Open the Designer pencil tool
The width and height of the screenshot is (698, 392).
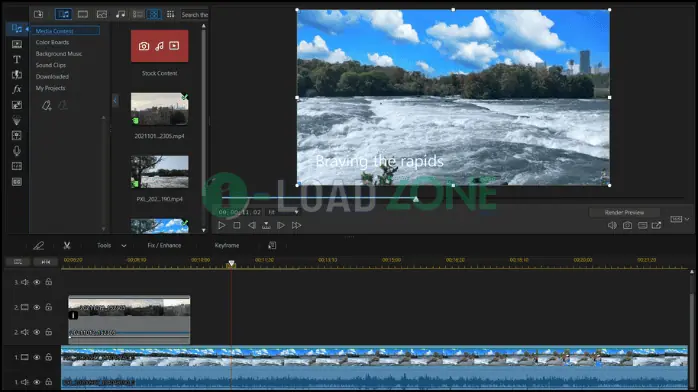coord(39,246)
